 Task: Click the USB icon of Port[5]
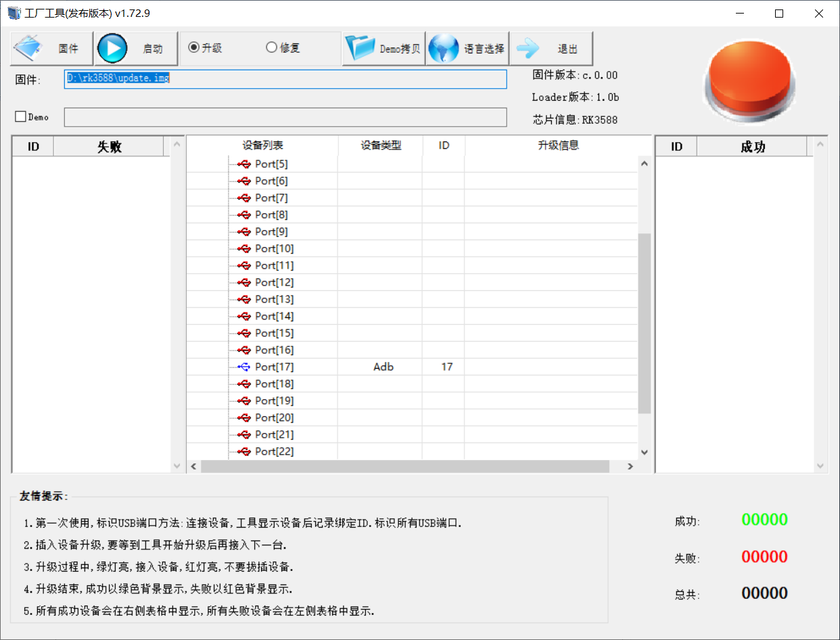[x=244, y=164]
